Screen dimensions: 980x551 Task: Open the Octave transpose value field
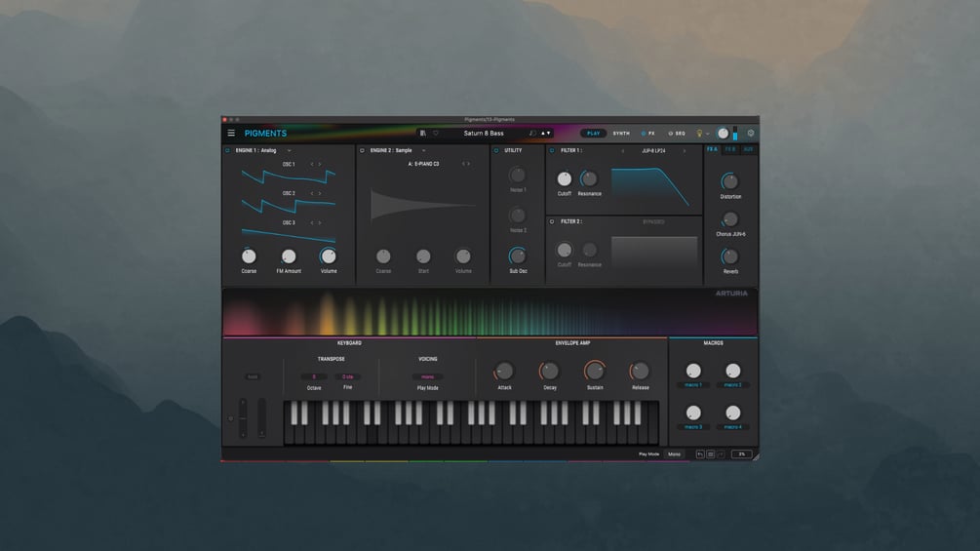[314, 376]
